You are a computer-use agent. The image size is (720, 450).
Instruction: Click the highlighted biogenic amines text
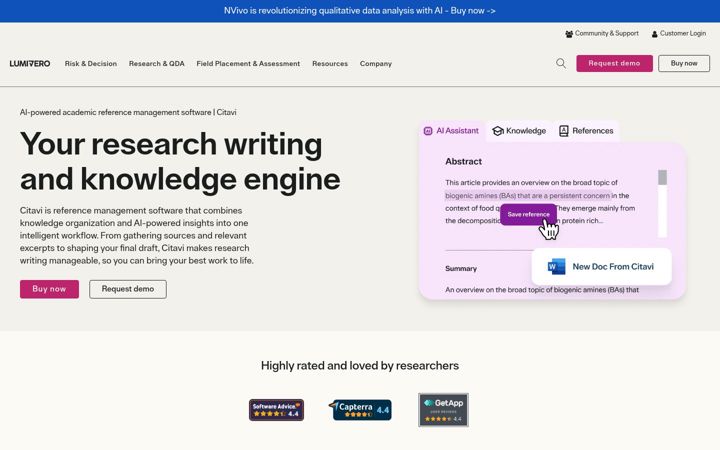(x=528, y=196)
